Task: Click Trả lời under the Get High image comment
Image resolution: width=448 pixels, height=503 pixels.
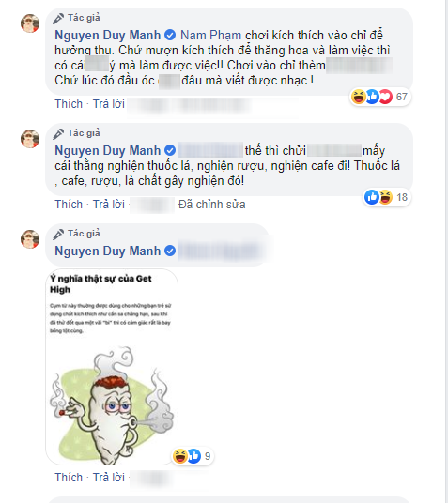Action: pyautogui.click(x=109, y=478)
